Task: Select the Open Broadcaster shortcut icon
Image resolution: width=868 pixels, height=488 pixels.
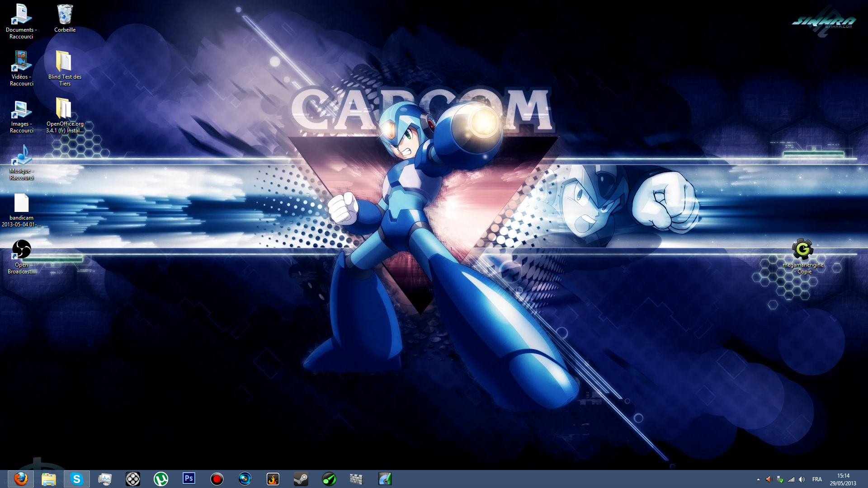Action: point(21,256)
